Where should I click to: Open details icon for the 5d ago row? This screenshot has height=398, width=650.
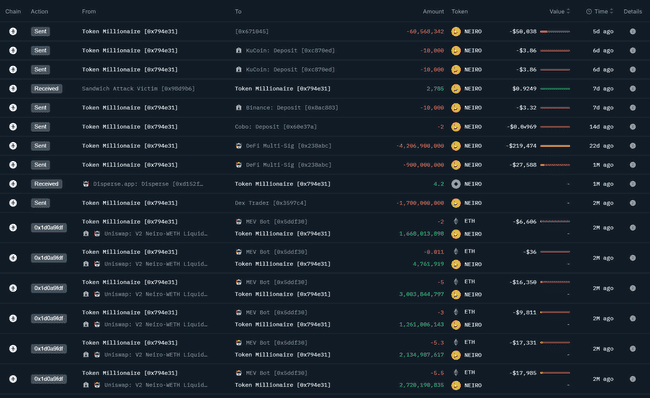(632, 32)
